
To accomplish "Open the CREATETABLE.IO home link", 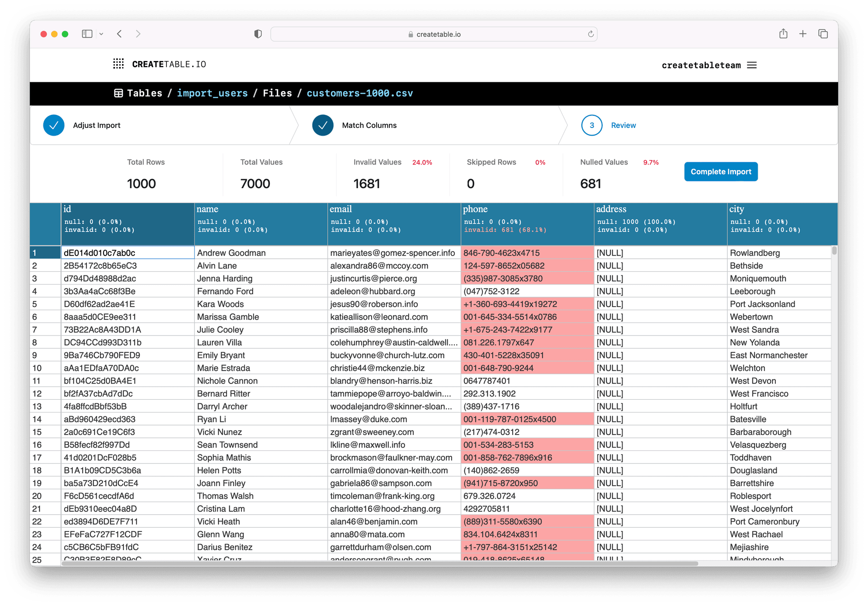I will coord(169,64).
